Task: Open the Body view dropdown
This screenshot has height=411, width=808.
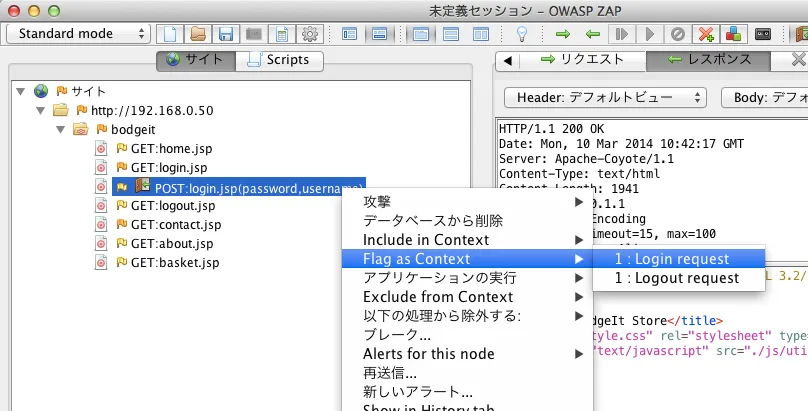Action: [765, 97]
